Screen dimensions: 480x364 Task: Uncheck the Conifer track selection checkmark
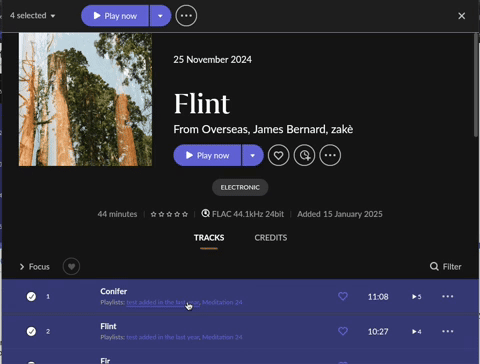click(x=31, y=296)
